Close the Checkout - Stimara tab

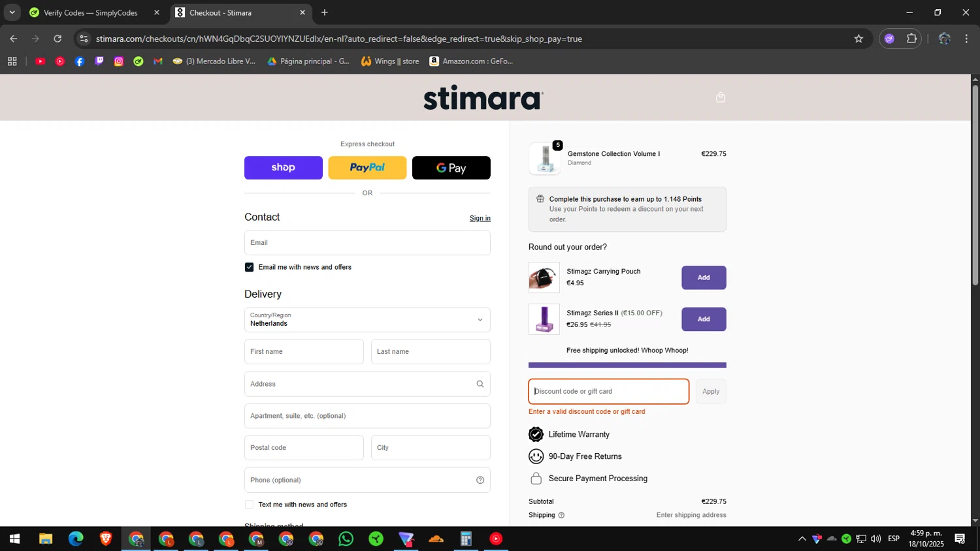(x=302, y=12)
